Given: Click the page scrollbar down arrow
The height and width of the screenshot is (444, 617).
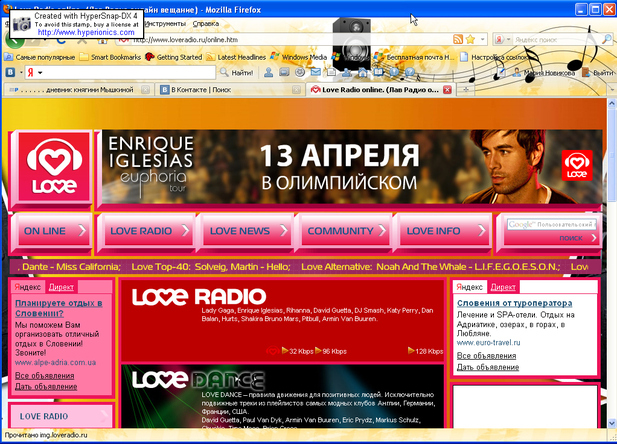Looking at the screenshot, I should coord(611,423).
